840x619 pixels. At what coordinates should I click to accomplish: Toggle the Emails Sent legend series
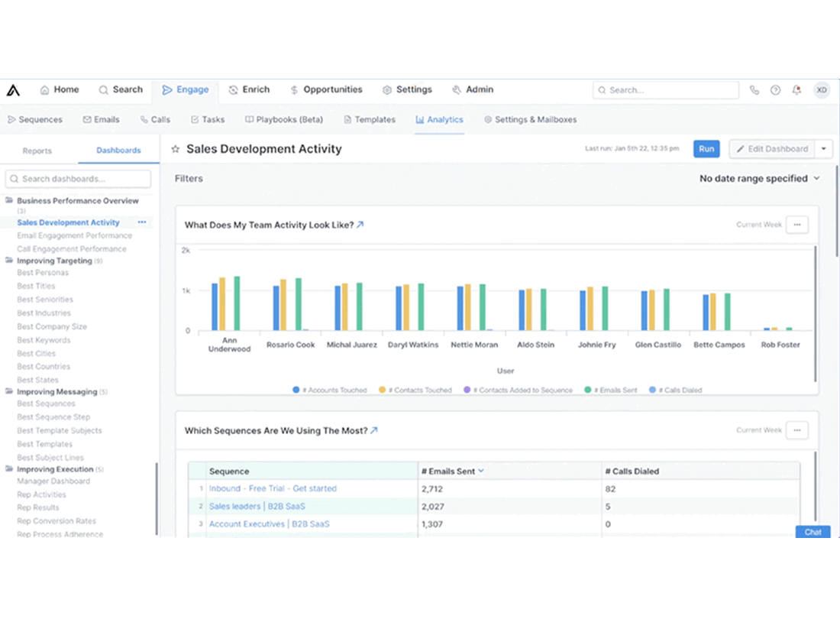[x=611, y=391]
